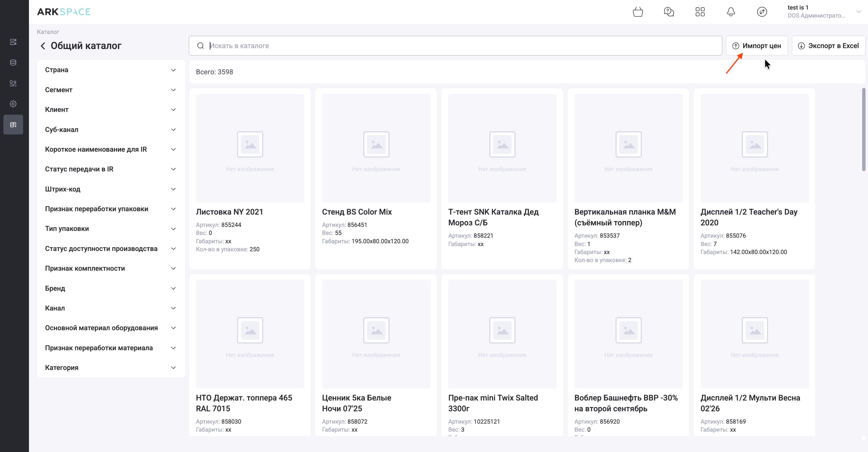This screenshot has height=452, width=868.
Task: Open the notifications bell
Action: click(731, 12)
